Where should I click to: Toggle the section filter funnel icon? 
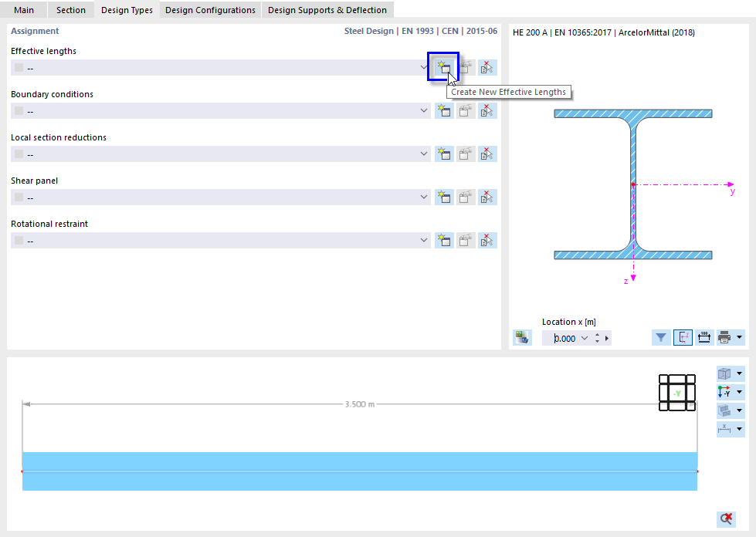pyautogui.click(x=661, y=338)
